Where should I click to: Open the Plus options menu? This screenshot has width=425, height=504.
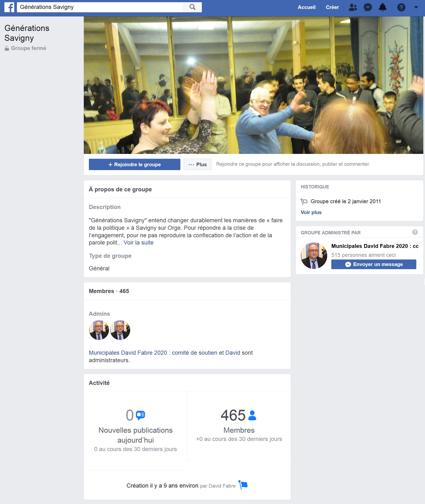point(197,165)
